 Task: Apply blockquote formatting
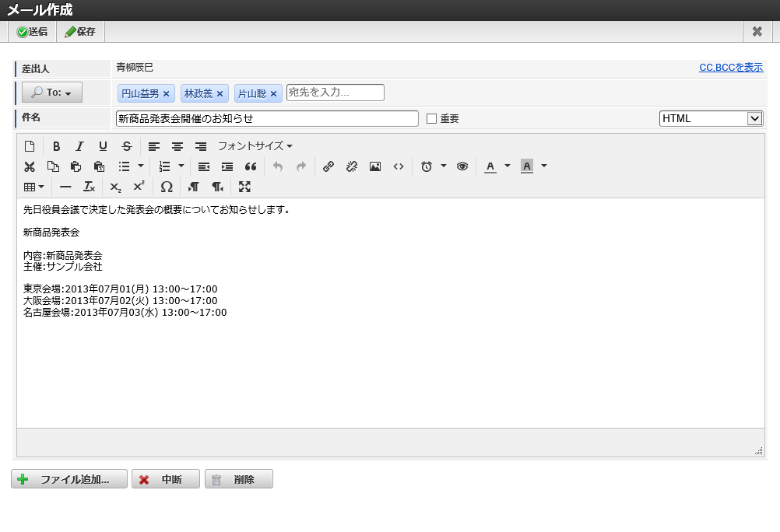[251, 166]
